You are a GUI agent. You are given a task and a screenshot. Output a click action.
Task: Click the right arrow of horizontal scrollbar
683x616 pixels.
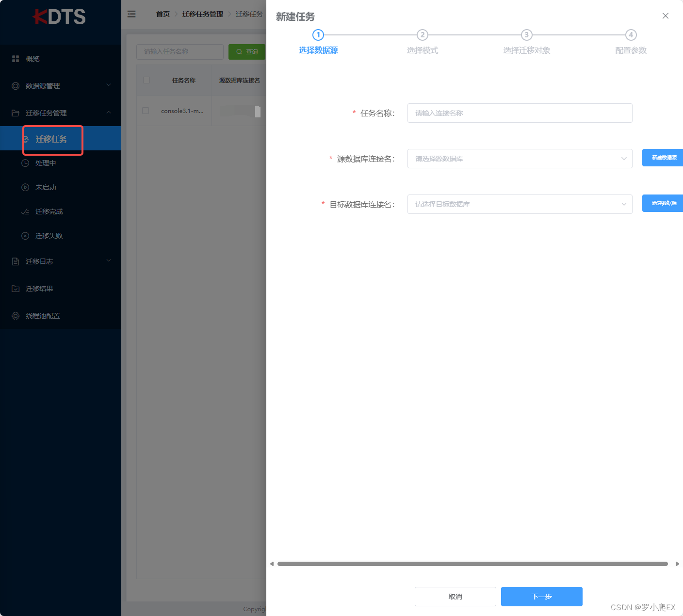coord(677,564)
